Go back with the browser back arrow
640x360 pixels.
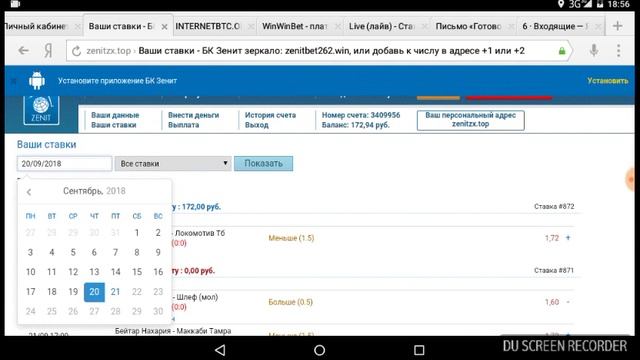pyautogui.click(x=24, y=51)
